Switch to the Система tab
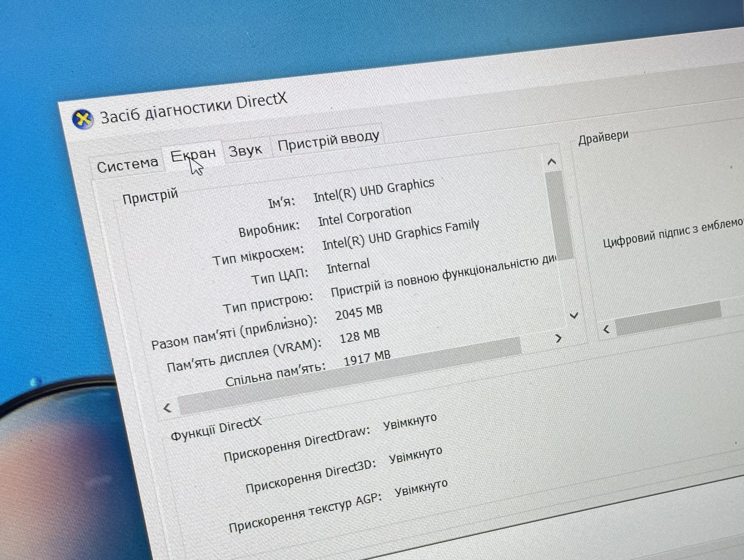The image size is (744, 560). 127,165
